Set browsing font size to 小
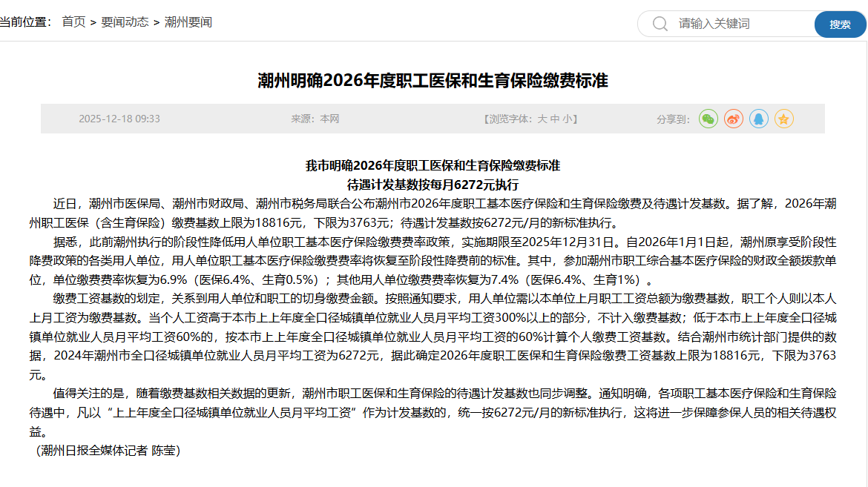The height and width of the screenshot is (487, 868). 567,119
